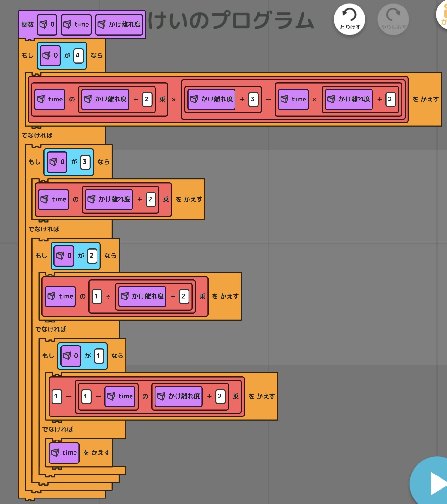
Task: Select variable 0 in the 'が 4' condition
Action: tap(50, 55)
